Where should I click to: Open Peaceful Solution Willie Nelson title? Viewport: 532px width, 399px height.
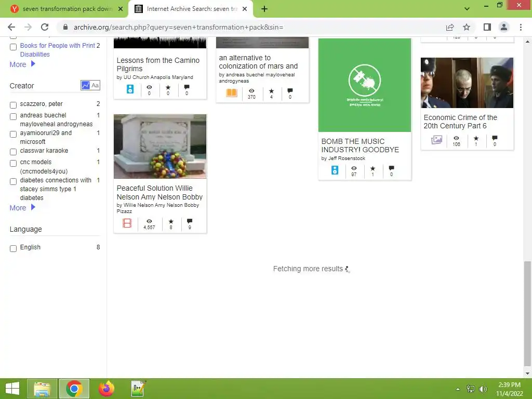[x=159, y=192]
